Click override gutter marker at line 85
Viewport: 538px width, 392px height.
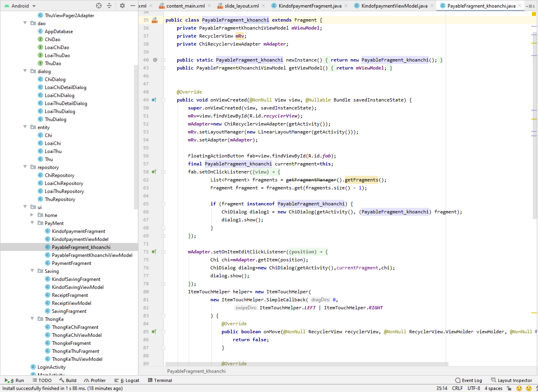[x=154, y=332]
